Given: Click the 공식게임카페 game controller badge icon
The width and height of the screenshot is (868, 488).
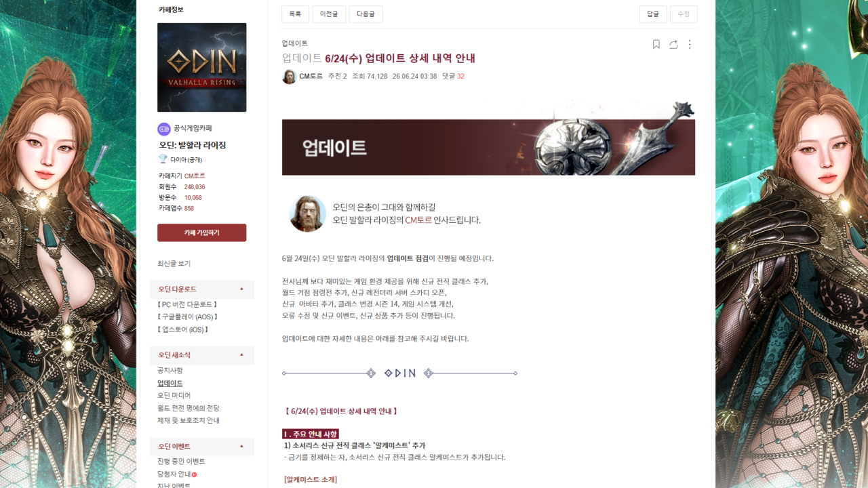Looking at the screenshot, I should coord(163,129).
